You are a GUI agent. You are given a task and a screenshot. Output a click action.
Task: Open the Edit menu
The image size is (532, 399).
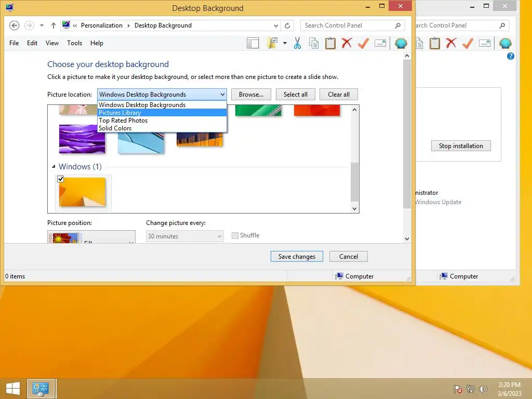[32, 43]
